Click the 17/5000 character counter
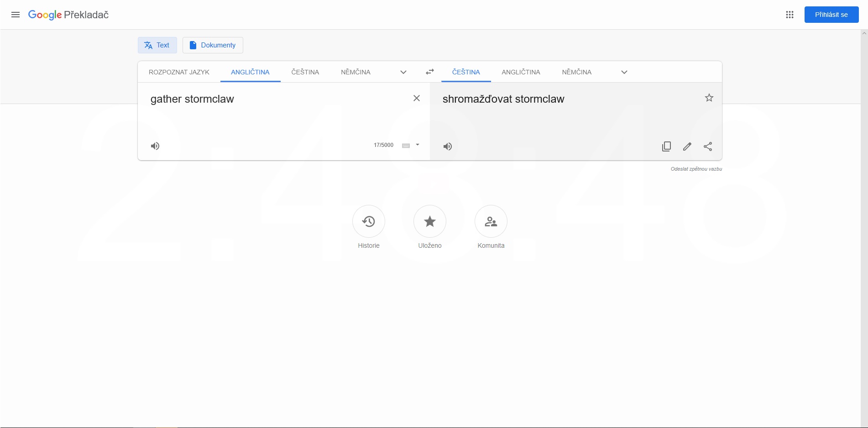868x428 pixels. [x=383, y=145]
